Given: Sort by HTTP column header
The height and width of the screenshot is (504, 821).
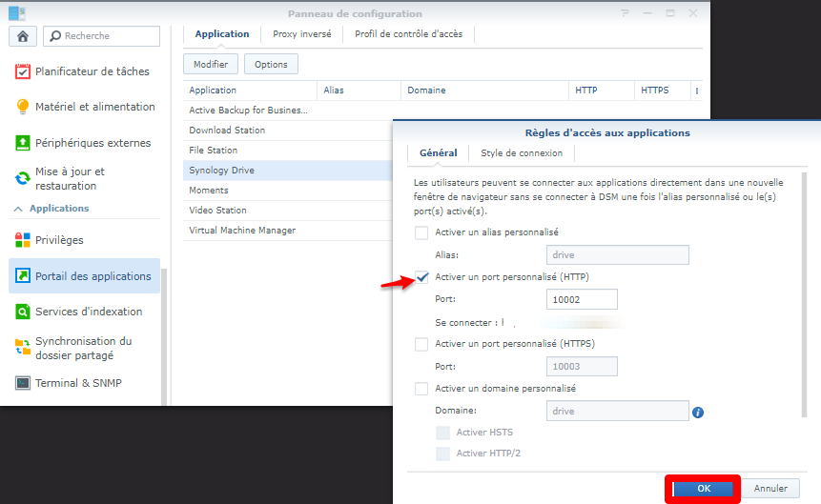Looking at the screenshot, I should click(x=601, y=91).
